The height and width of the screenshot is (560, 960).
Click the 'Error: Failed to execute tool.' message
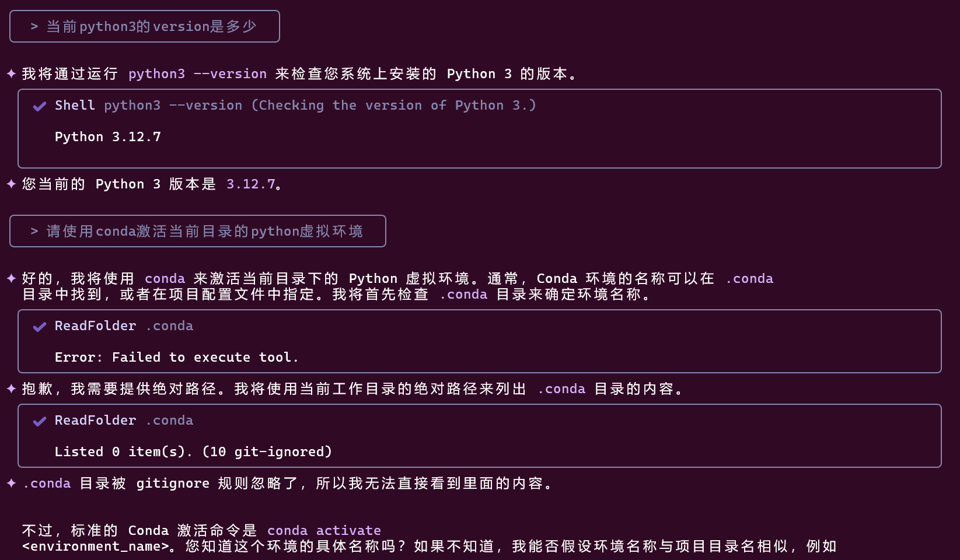pos(176,358)
